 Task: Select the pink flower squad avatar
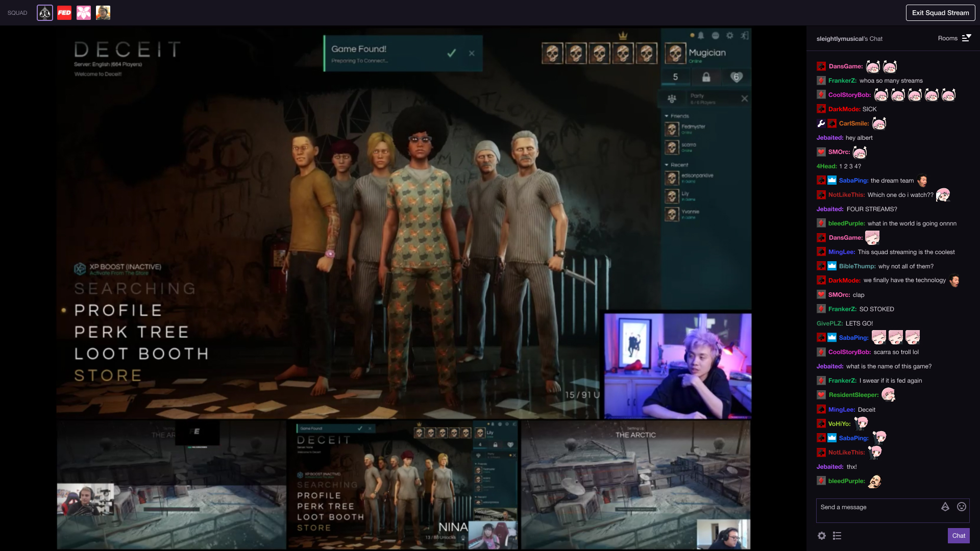(x=84, y=13)
